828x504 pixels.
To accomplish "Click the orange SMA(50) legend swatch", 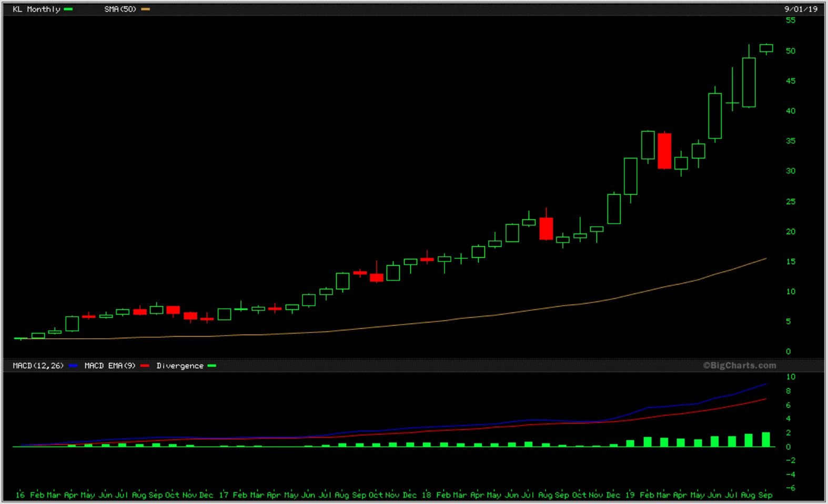I will (146, 9).
